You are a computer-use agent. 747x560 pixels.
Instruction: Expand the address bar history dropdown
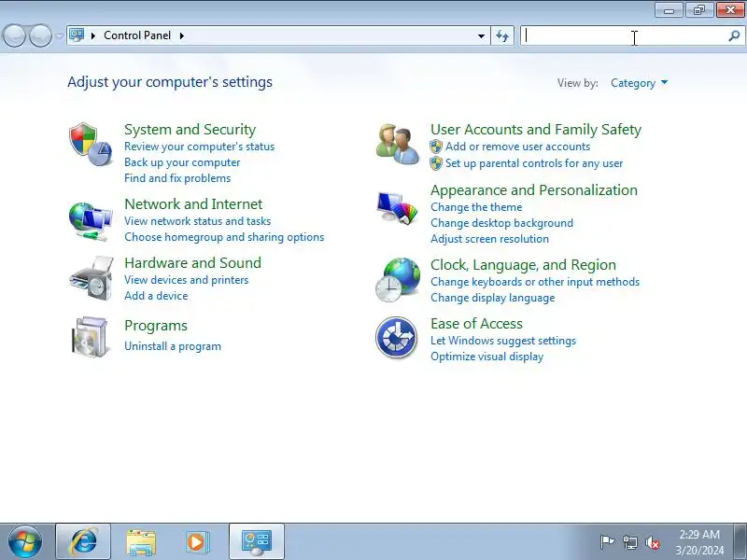(481, 35)
